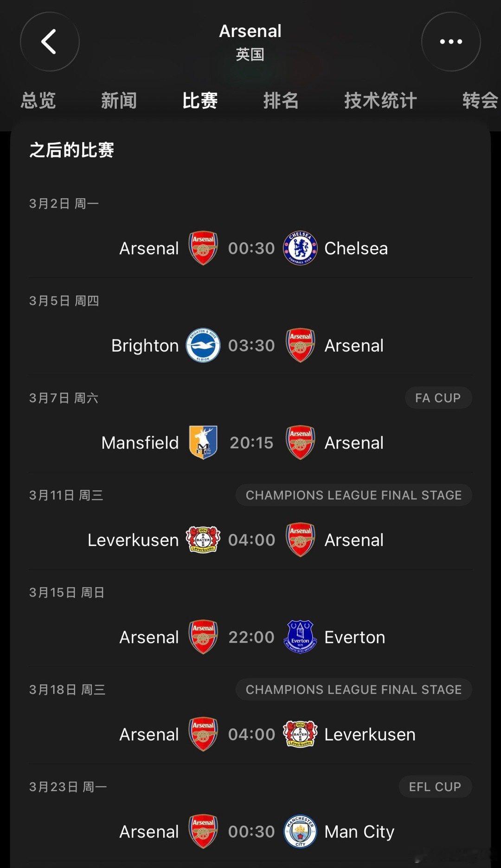
Task: Open the 转会 tab
Action: pos(481,100)
